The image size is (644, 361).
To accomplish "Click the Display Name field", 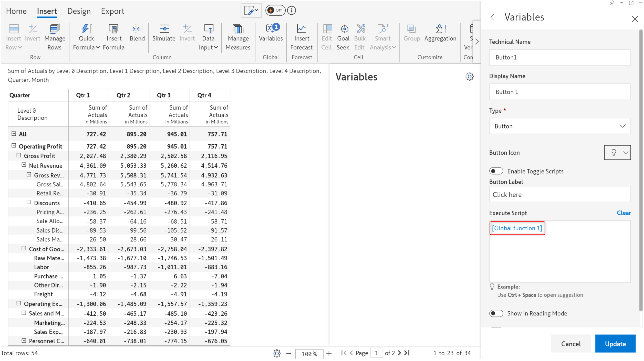I will coord(560,92).
